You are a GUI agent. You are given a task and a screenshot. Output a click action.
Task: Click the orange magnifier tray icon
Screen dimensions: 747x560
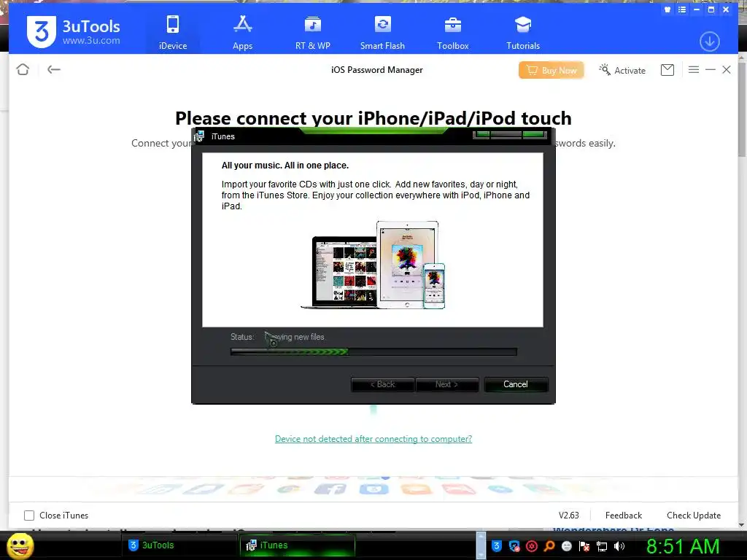click(x=549, y=546)
